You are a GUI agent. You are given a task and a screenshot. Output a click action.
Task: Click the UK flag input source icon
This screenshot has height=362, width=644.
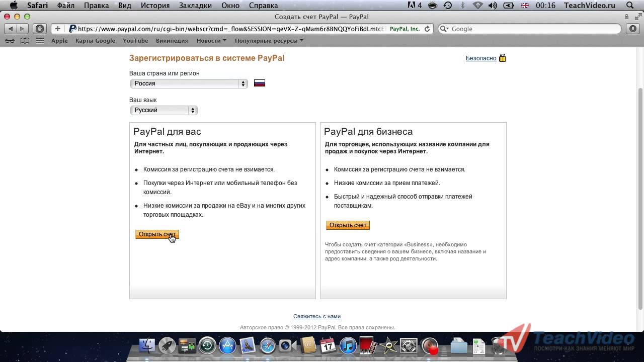tap(525, 6)
